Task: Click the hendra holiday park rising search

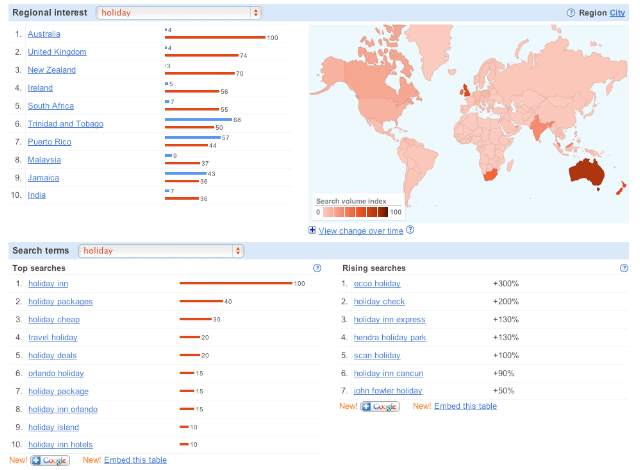Action: [x=390, y=337]
